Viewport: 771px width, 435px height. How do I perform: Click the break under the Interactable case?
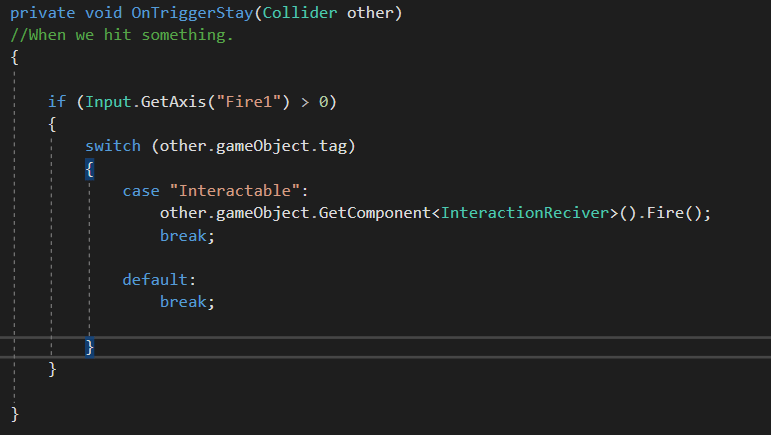click(x=183, y=235)
